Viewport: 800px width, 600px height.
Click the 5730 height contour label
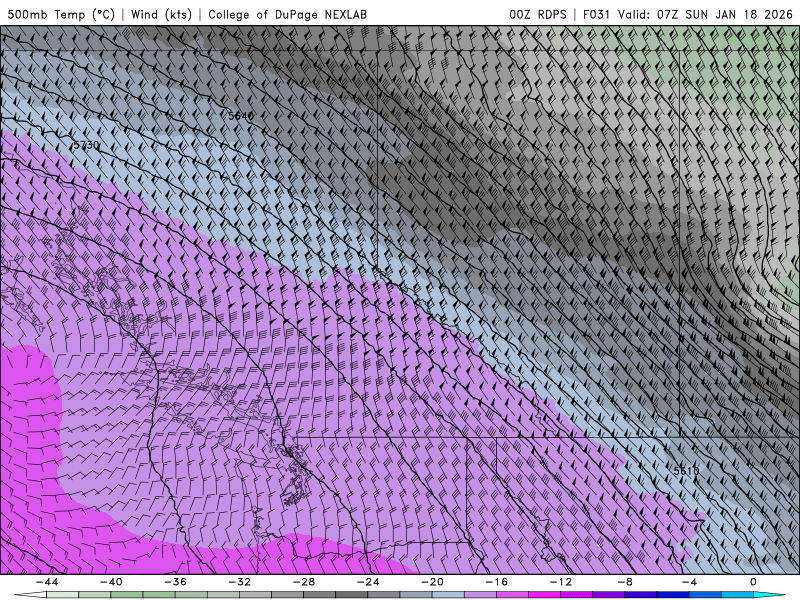[x=86, y=145]
